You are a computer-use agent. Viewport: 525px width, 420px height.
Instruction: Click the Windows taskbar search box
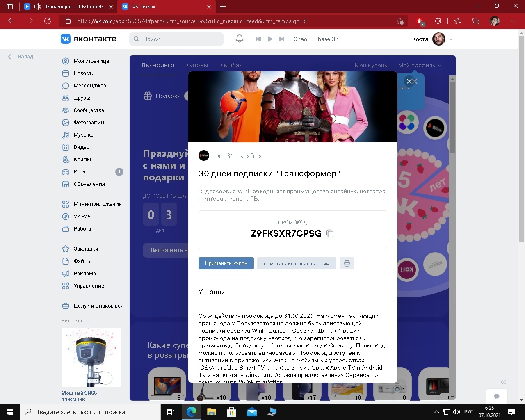coord(90,412)
